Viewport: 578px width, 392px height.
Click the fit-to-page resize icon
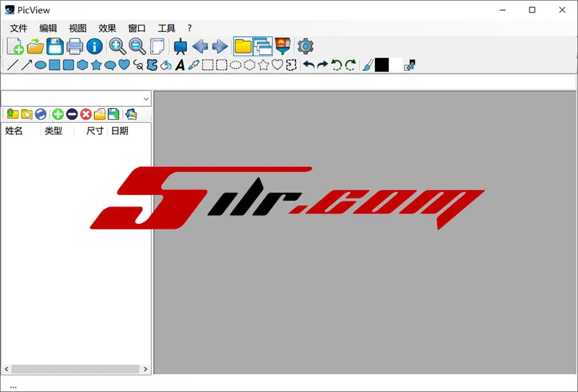158,46
